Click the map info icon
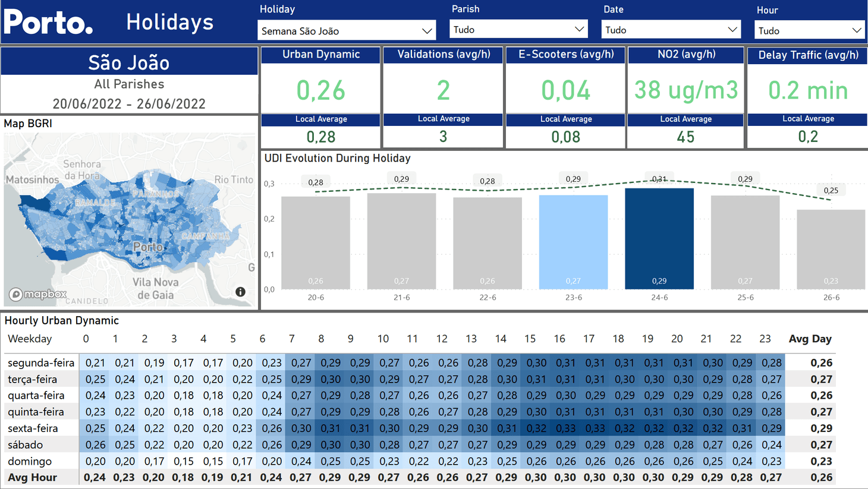The width and height of the screenshot is (868, 489). pyautogui.click(x=240, y=292)
